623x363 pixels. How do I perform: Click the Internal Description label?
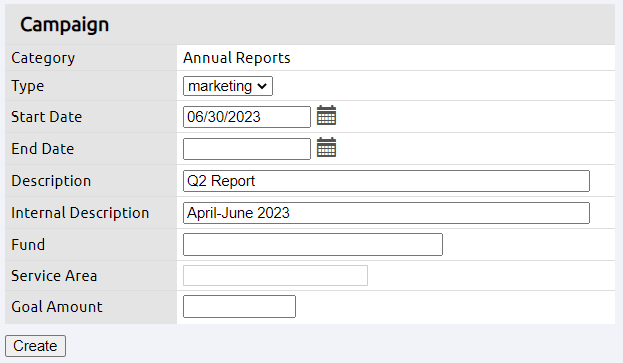point(80,213)
